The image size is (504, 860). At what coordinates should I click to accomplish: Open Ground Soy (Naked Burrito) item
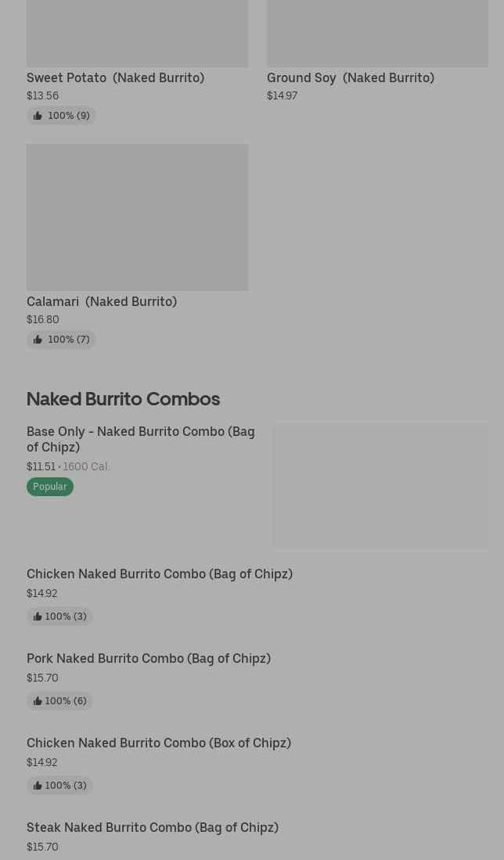point(351,78)
